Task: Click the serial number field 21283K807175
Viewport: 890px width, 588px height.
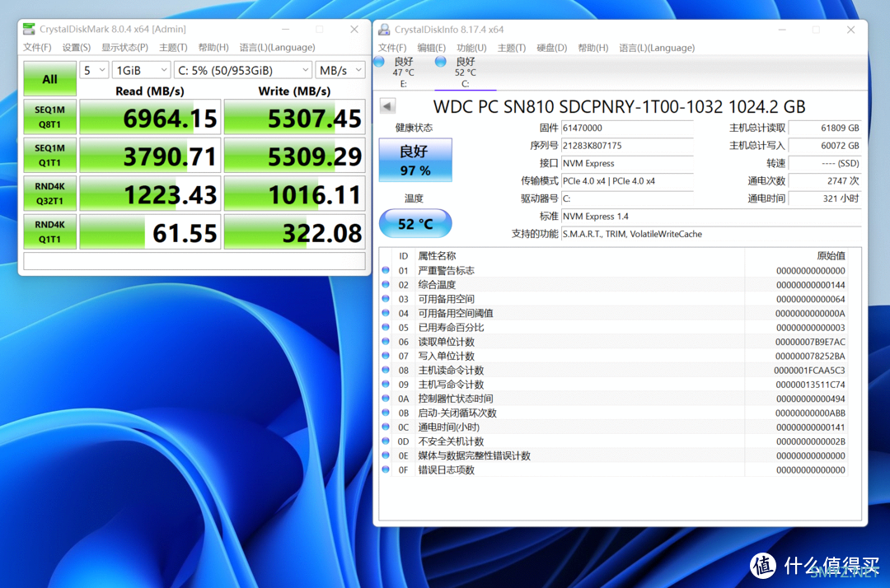Action: click(627, 145)
